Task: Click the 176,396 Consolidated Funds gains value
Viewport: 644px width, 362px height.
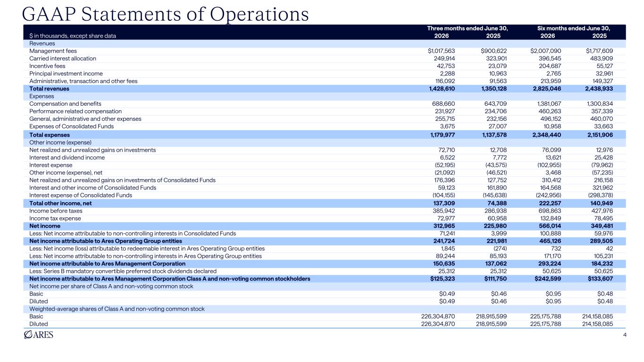Action: pos(443,180)
